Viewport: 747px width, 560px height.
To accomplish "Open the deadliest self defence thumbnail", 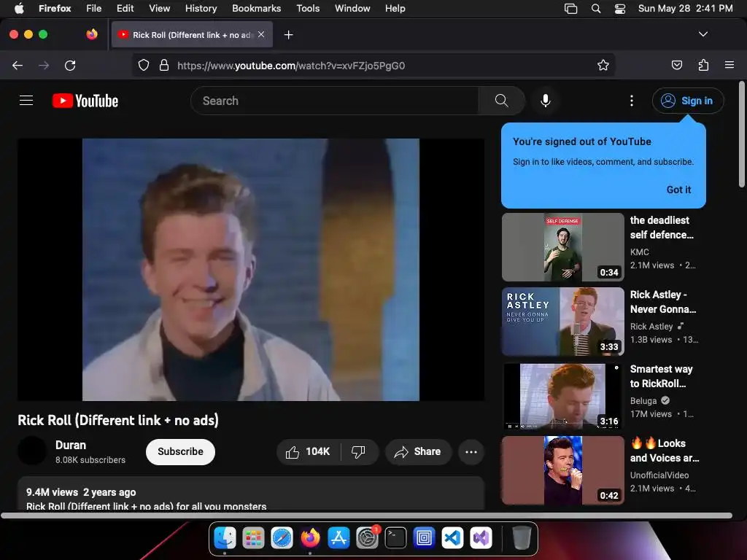I will (562, 247).
